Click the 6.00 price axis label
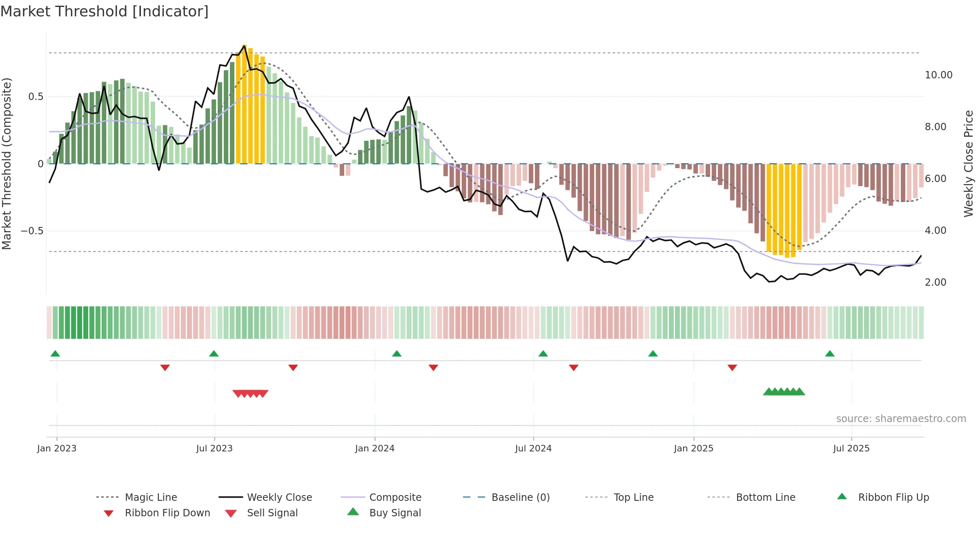980x551 pixels. [x=935, y=179]
